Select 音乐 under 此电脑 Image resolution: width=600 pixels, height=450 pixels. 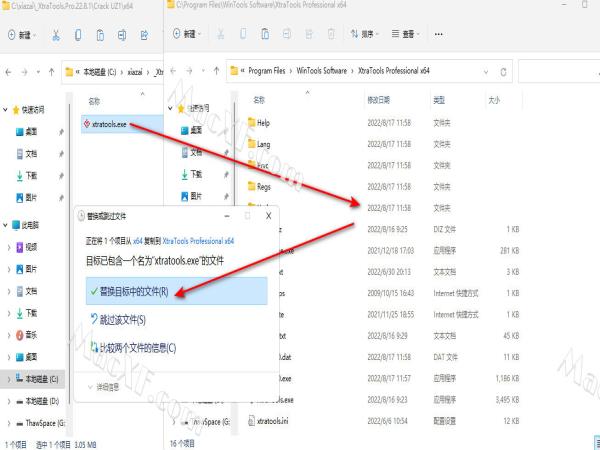tap(27, 335)
